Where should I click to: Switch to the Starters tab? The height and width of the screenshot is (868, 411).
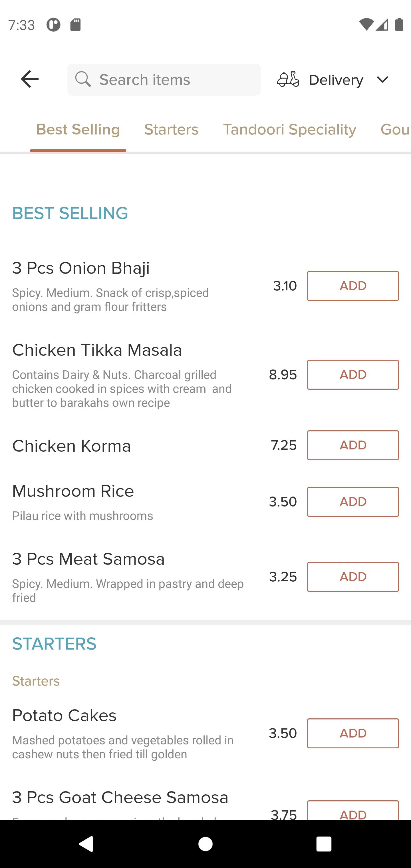171,129
